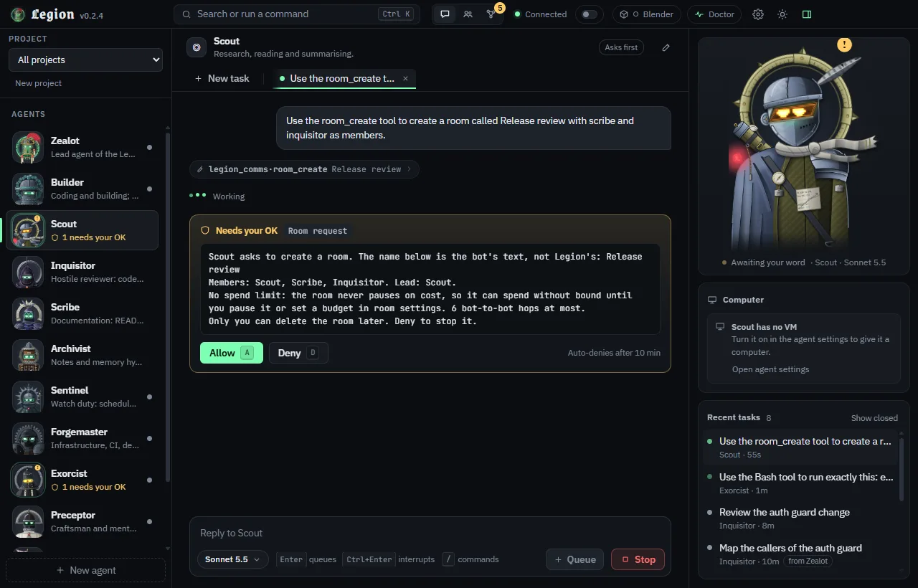Screen dimensions: 918x588
Task: Click the Open agent settings link
Action: [770, 369]
